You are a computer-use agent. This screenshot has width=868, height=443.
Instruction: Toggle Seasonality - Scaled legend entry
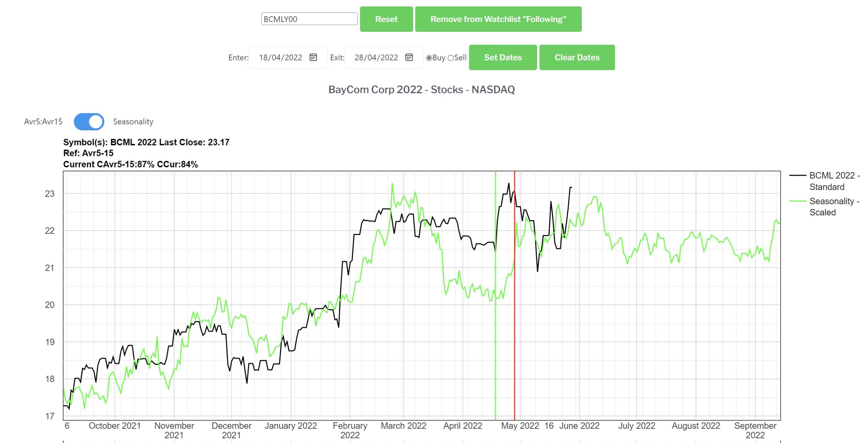pos(825,207)
